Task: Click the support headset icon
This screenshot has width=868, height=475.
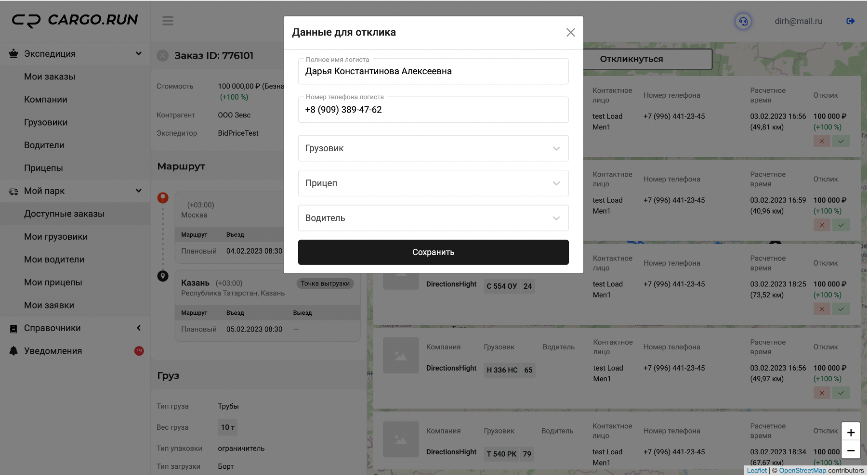Action: click(743, 21)
